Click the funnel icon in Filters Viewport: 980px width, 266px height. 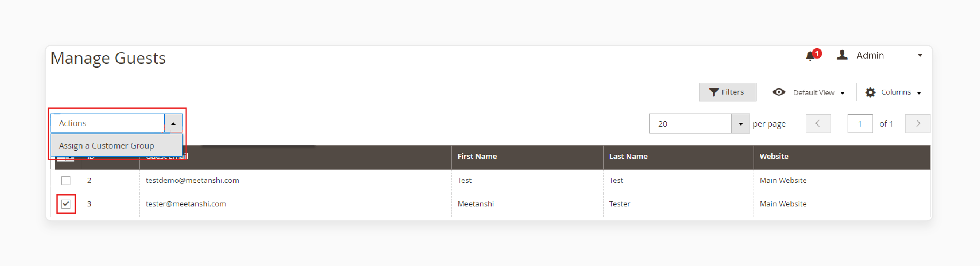714,92
